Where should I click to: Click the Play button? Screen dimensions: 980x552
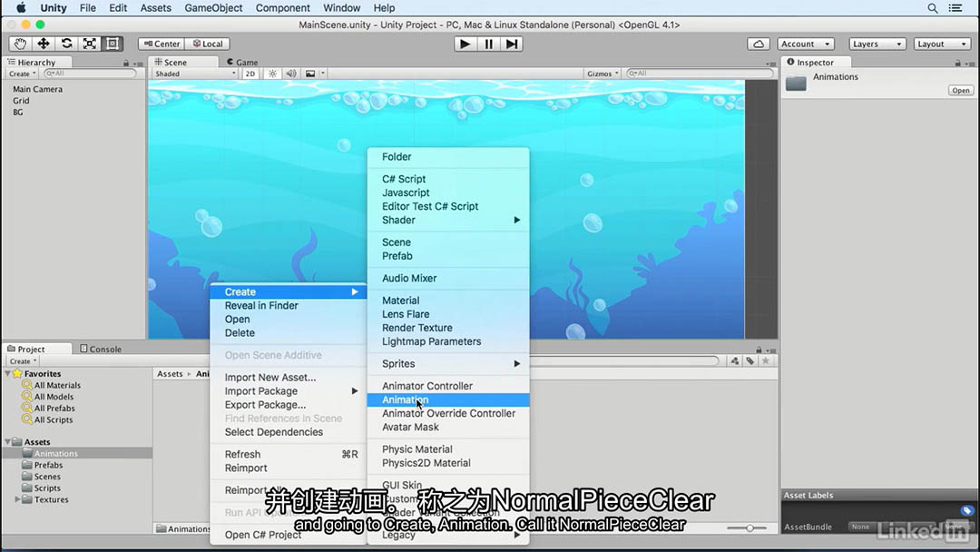[x=465, y=44]
